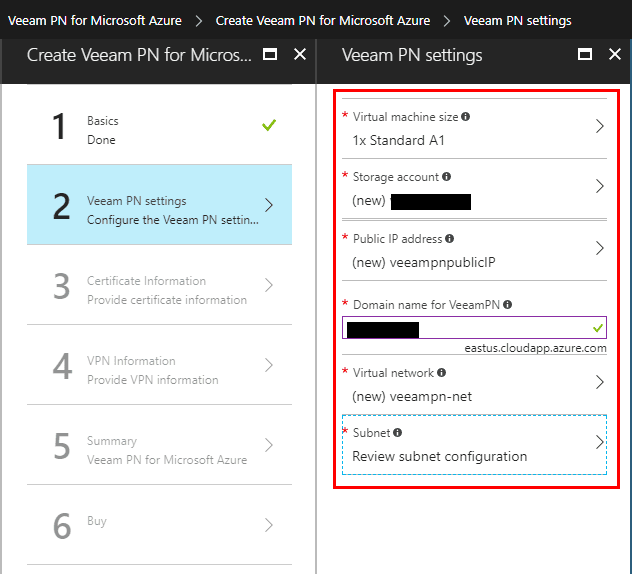Click the green checkmark on Basics step
The width and height of the screenshot is (632, 574).
tap(269, 125)
